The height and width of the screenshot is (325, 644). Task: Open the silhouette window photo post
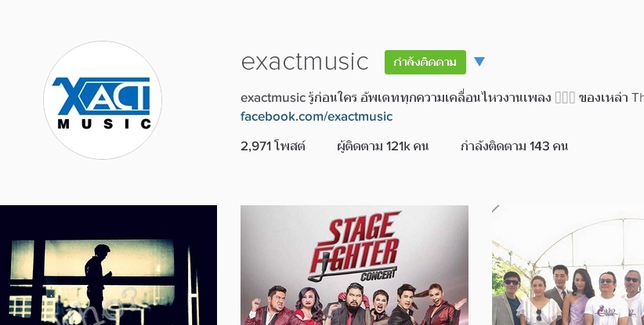click(108, 265)
